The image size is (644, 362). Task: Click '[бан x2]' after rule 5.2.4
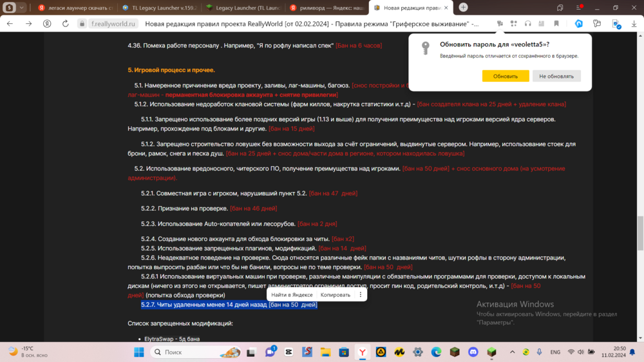coord(343,239)
